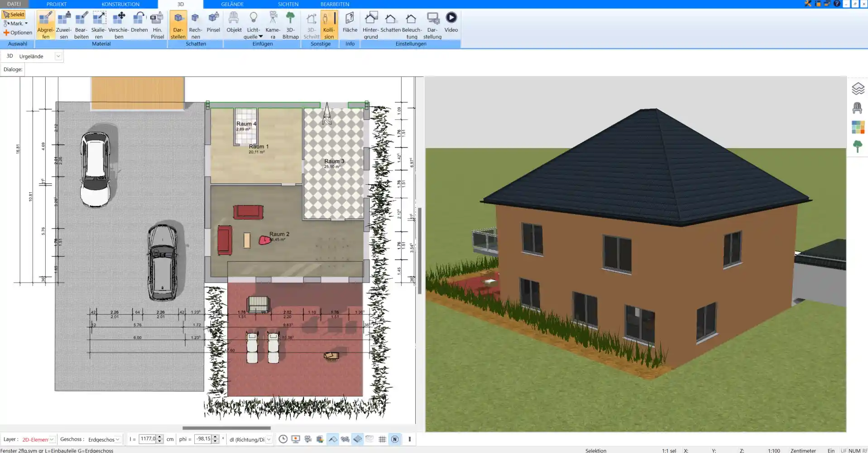Screen dimensions: 868x453
Task: Click the Selekt selection button
Action: pos(14,14)
